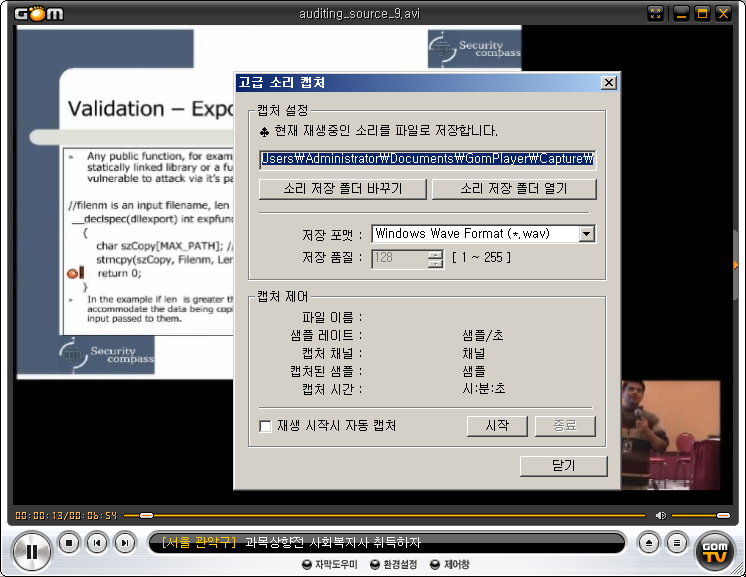Screen dimensions: 746x577
Task: Pause the video playback
Action: (31, 549)
